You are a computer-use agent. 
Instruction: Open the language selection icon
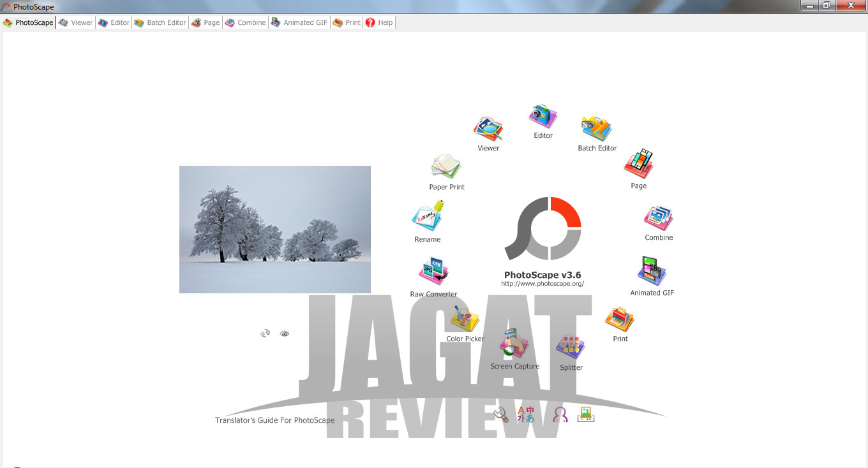point(526,414)
